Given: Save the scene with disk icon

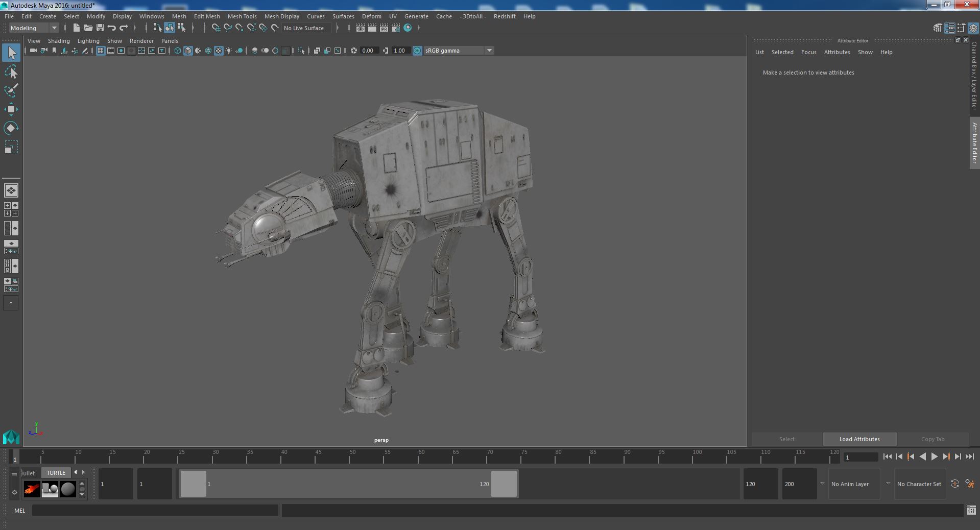Looking at the screenshot, I should coord(100,28).
